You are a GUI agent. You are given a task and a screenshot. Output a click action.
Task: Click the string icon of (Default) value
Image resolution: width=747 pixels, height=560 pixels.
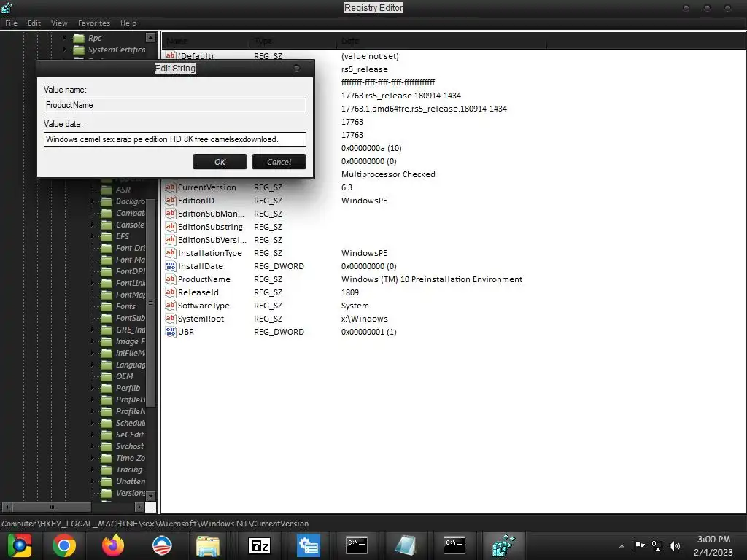coord(170,55)
